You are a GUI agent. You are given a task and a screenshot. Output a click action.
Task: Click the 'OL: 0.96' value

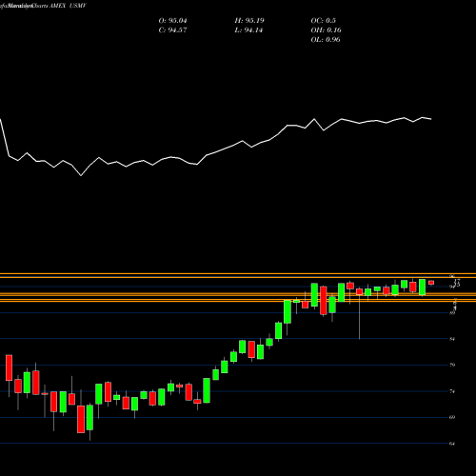click(x=326, y=40)
